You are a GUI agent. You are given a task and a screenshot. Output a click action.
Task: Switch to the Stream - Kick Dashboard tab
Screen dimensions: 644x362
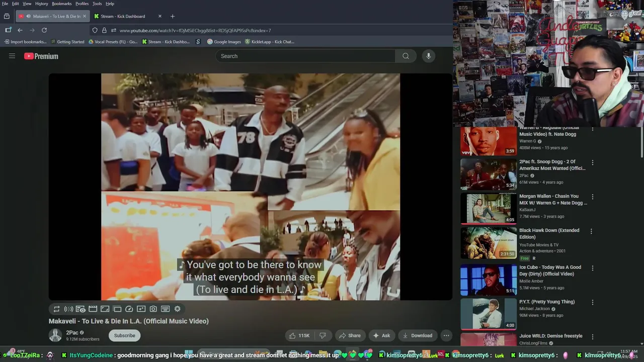tap(128, 16)
